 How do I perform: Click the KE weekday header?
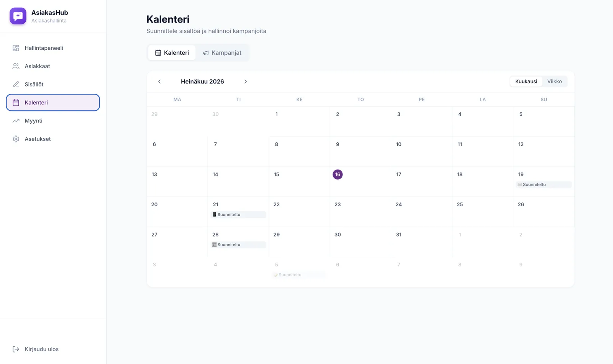[299, 100]
